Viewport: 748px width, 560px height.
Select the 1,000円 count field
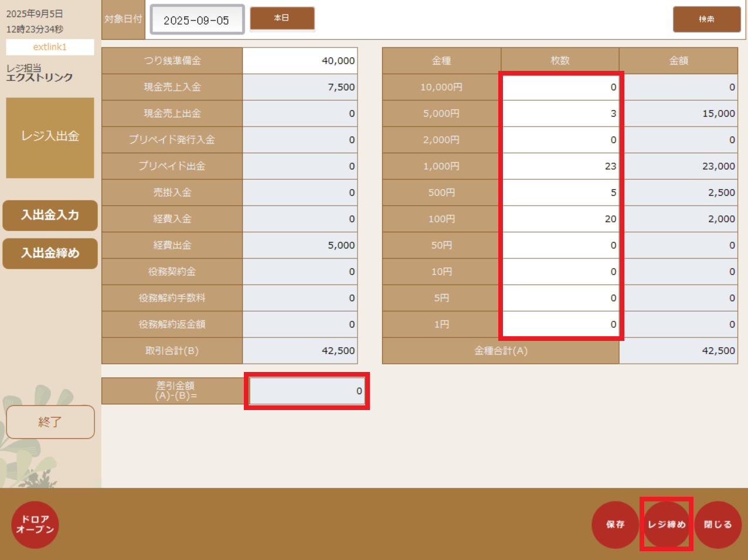click(x=560, y=166)
